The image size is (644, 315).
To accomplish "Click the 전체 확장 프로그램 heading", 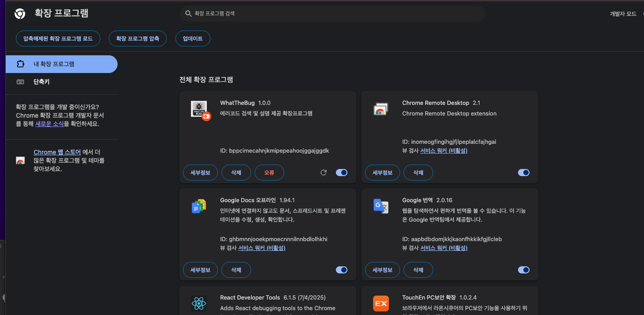I will click(206, 80).
